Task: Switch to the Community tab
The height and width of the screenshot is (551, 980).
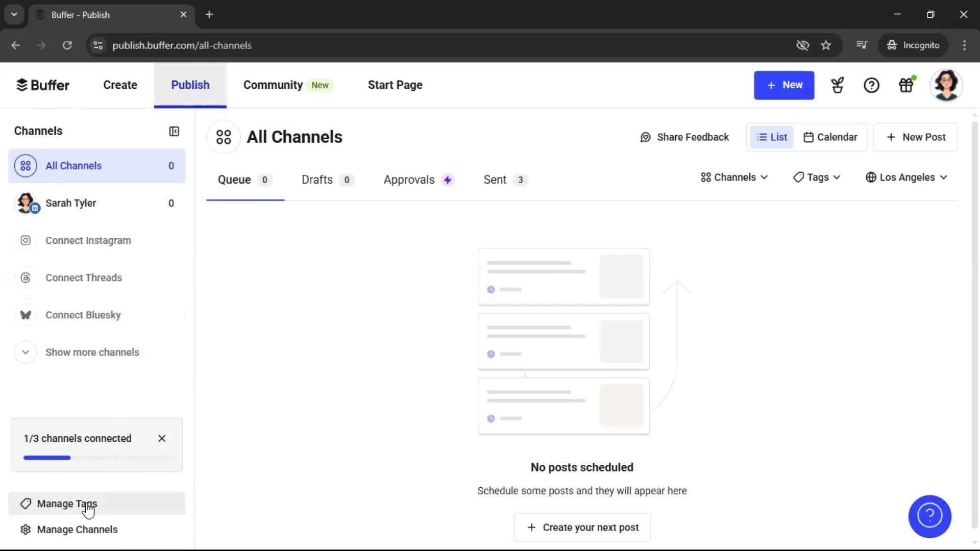Action: 273,85
